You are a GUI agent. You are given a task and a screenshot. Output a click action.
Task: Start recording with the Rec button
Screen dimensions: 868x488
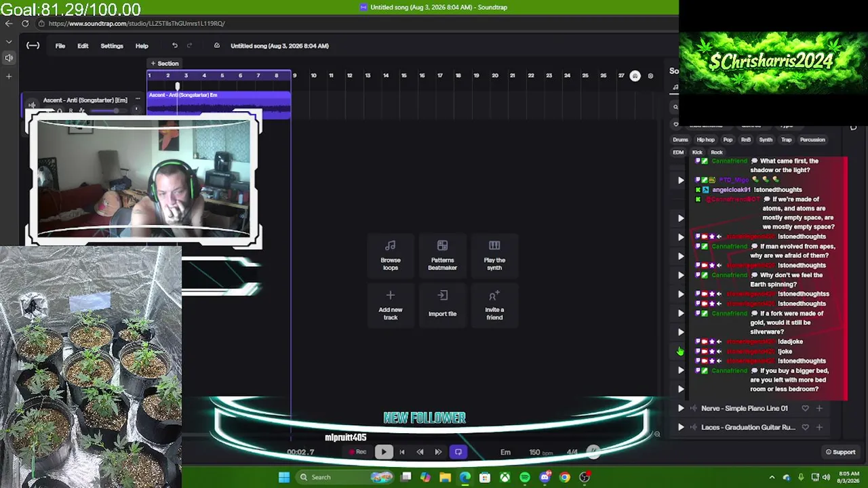pos(357,452)
